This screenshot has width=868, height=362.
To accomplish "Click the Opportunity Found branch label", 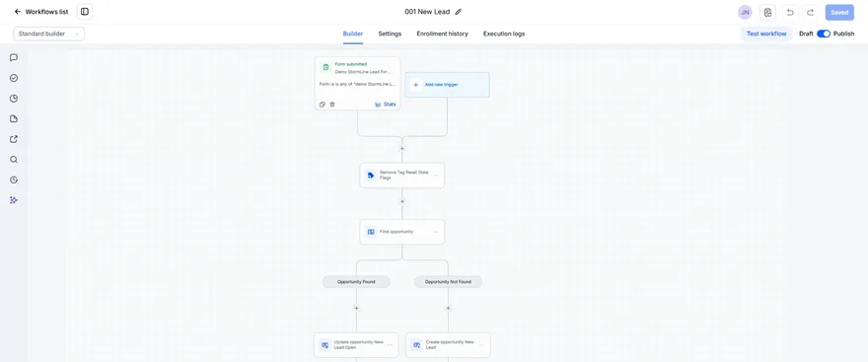I will (356, 282).
